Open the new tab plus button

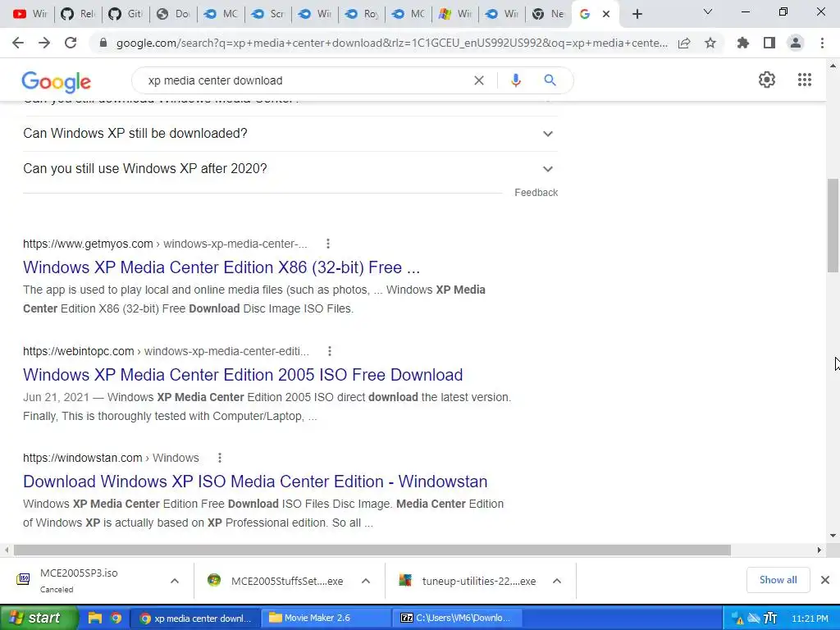pos(637,14)
